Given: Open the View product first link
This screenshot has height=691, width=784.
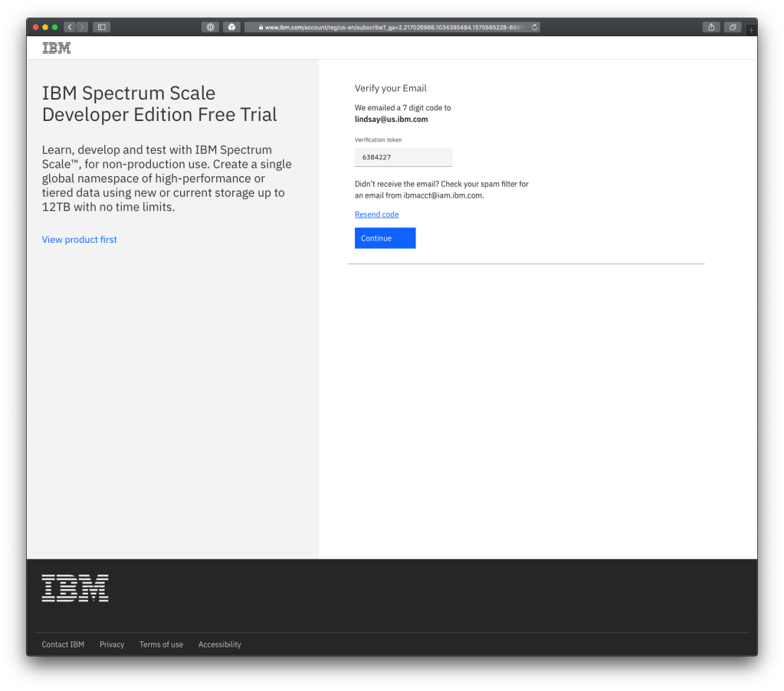Looking at the screenshot, I should click(x=79, y=239).
